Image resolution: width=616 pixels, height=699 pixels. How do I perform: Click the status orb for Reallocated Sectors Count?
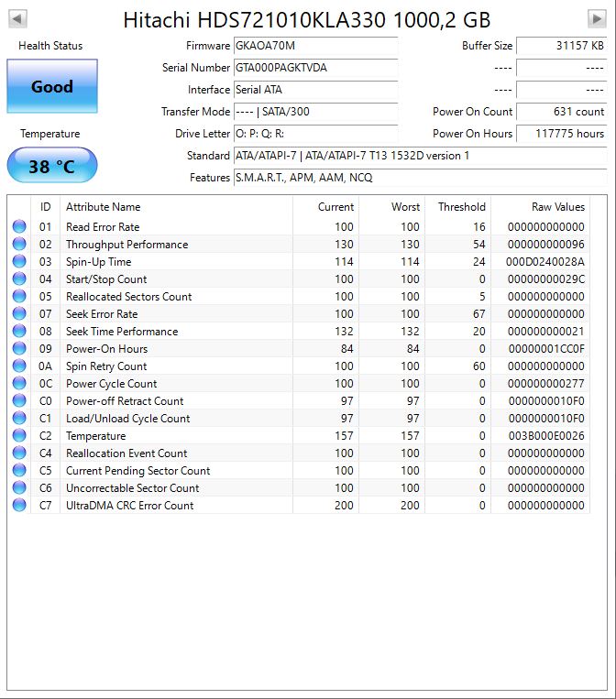coord(19,296)
